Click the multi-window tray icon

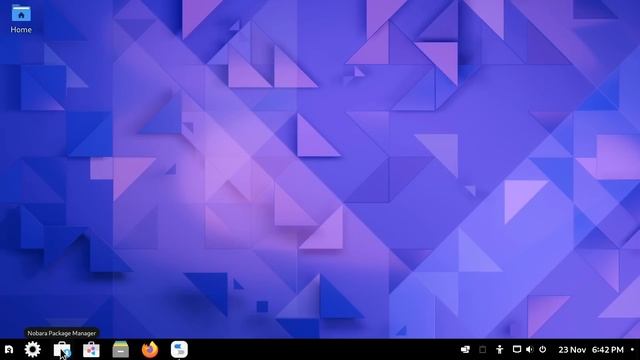pyautogui.click(x=465, y=349)
